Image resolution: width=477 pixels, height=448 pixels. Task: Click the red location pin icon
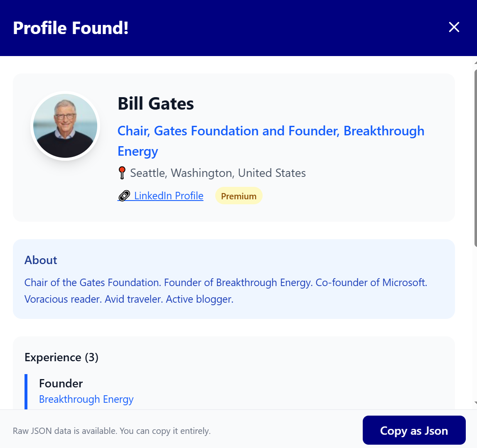tap(122, 173)
